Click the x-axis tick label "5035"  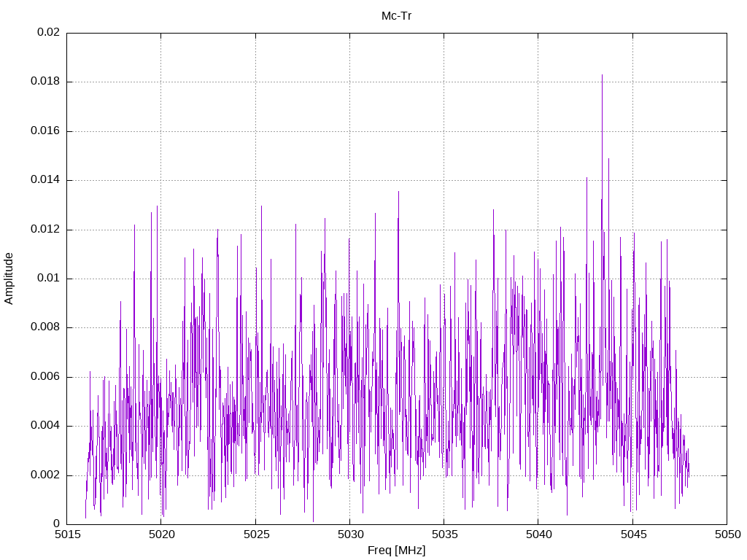click(x=444, y=534)
